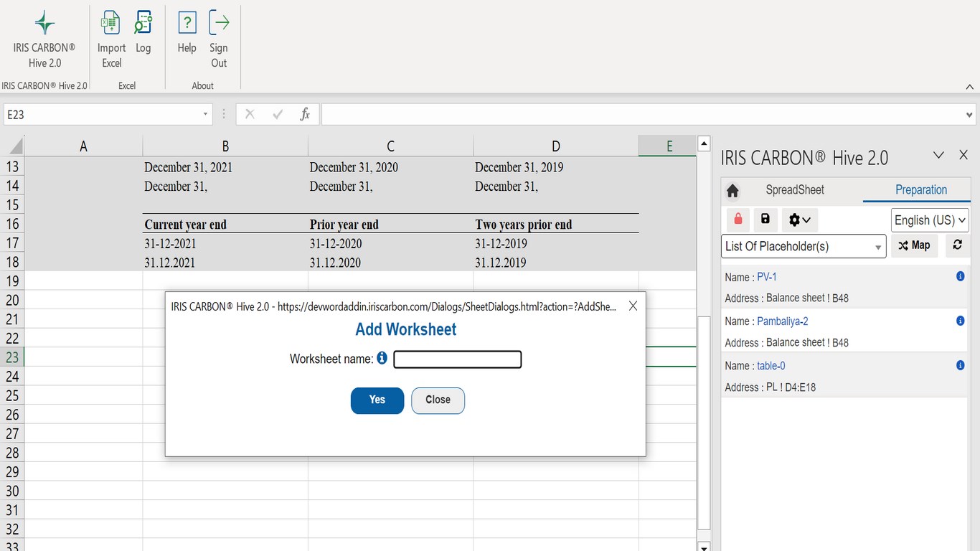This screenshot has width=980, height=551.
Task: Click the save disk icon
Action: click(x=765, y=220)
